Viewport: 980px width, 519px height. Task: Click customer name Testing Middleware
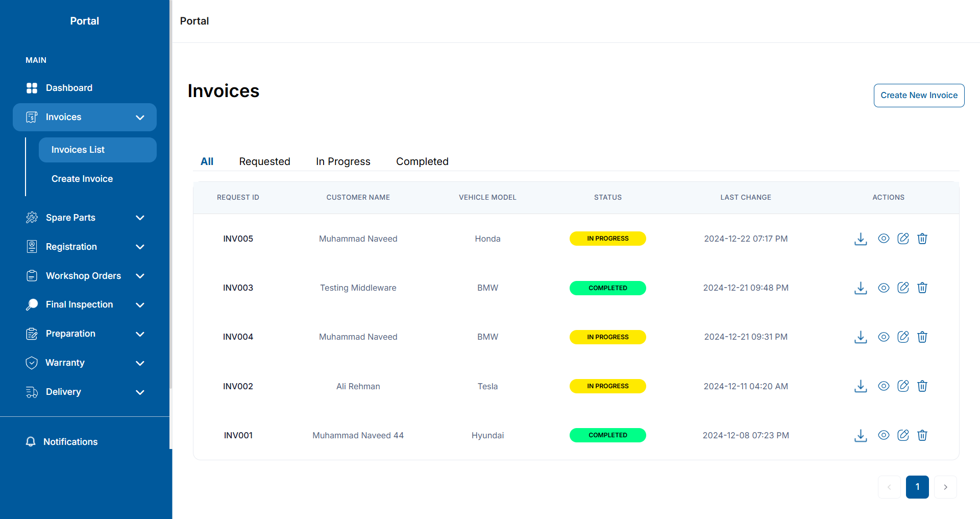pos(358,288)
